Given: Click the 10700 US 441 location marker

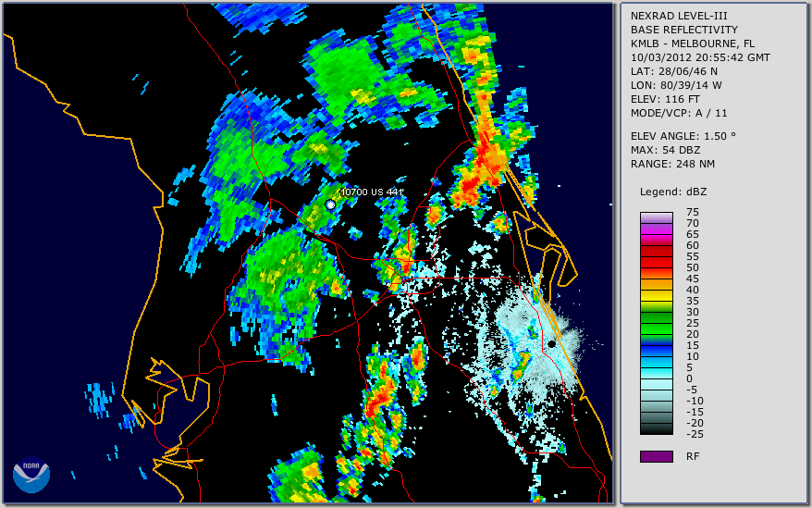Looking at the screenshot, I should pos(330,204).
